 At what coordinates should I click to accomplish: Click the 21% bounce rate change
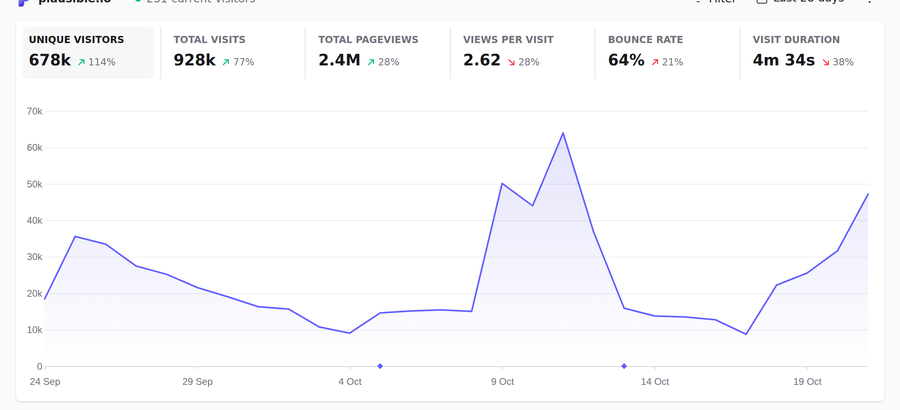pyautogui.click(x=672, y=62)
